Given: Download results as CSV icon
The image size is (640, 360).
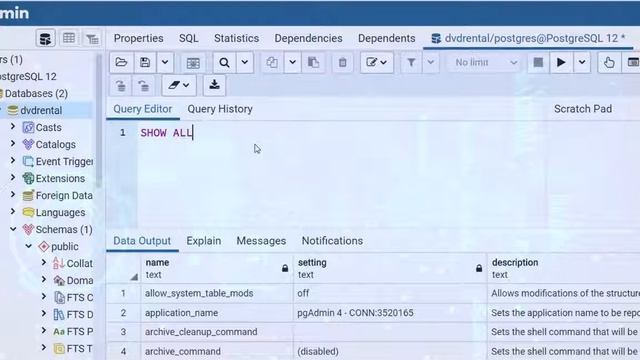Looking at the screenshot, I should tap(214, 86).
